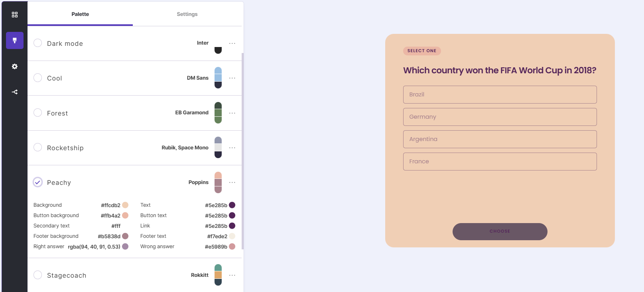This screenshot has height=292, width=644.
Task: Click the share icon in the sidebar
Action: coord(15,92)
